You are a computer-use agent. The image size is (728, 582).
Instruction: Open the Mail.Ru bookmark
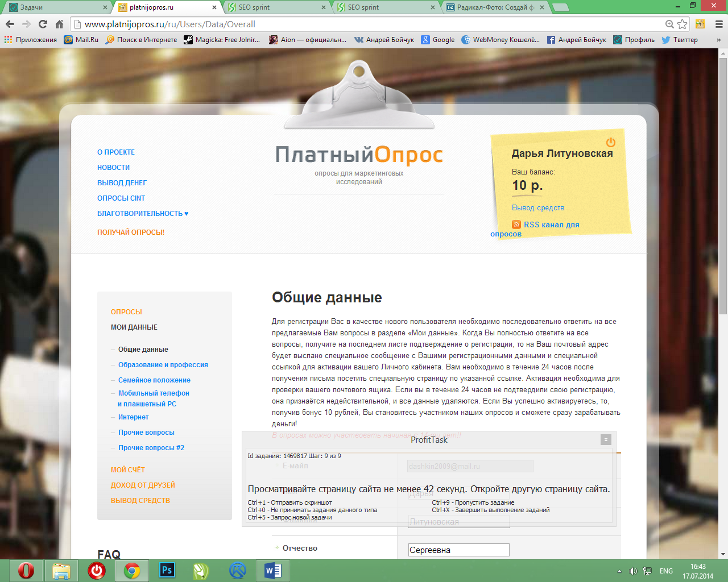(x=81, y=40)
